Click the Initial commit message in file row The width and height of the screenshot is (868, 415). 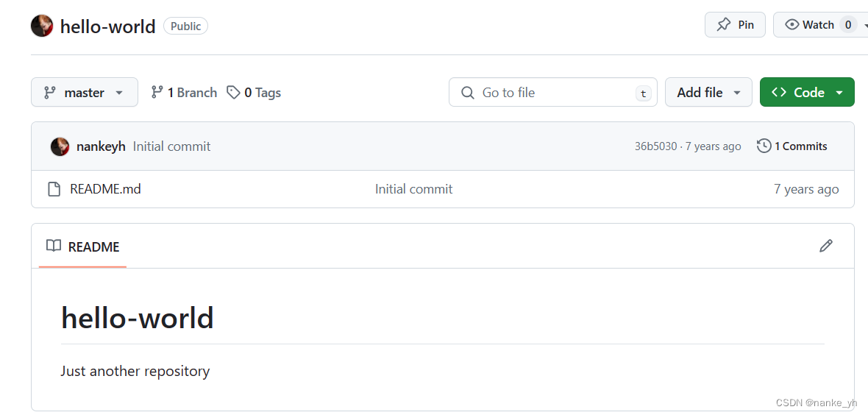(x=413, y=190)
